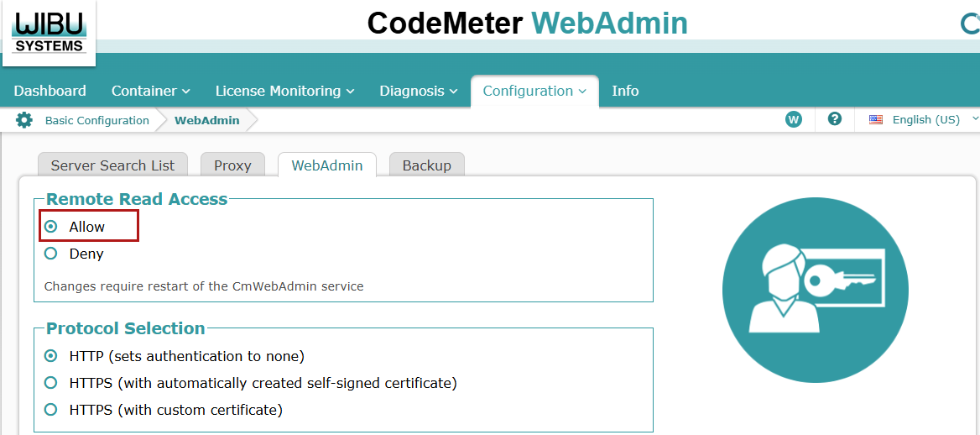The width and height of the screenshot is (980, 435).
Task: Choose HTTPS with self-signed certificate
Action: pos(51,382)
